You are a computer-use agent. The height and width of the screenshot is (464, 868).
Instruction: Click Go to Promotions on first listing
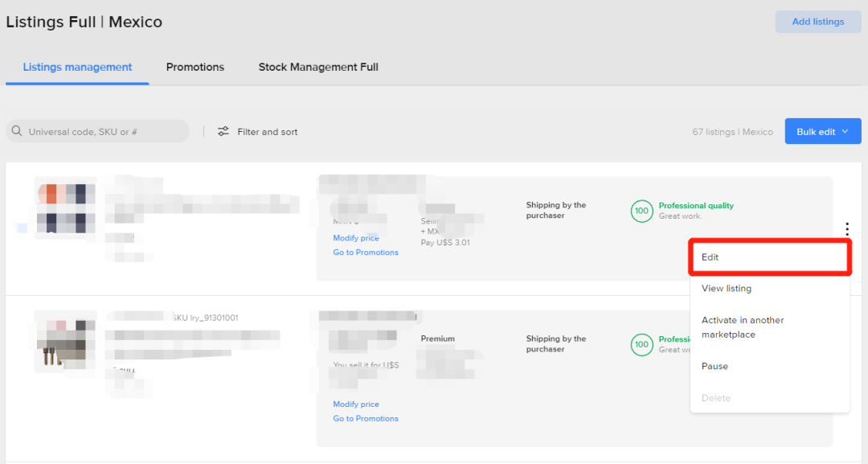pyautogui.click(x=366, y=253)
